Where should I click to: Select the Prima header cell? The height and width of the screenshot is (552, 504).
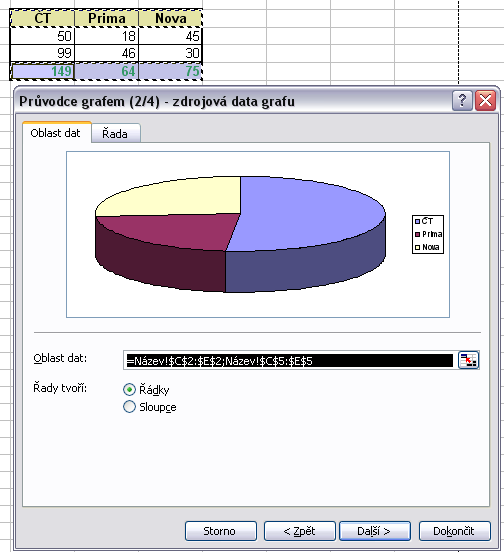click(x=107, y=18)
